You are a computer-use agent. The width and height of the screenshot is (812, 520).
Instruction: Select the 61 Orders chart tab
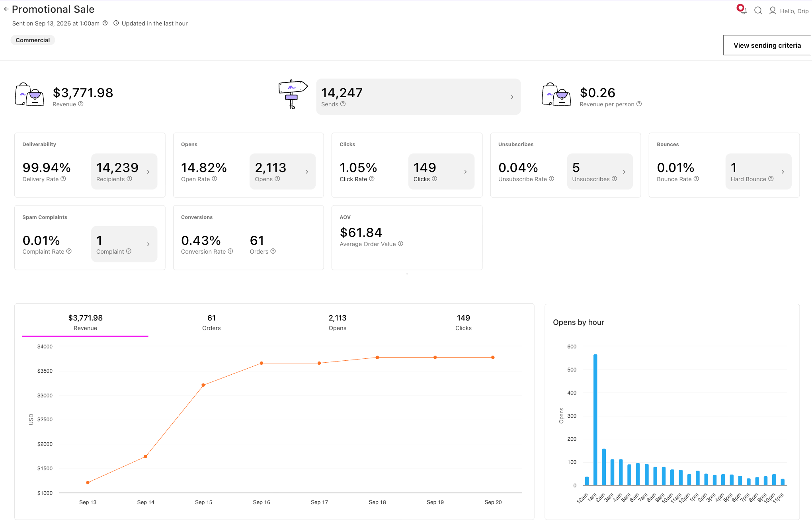[x=211, y=323]
